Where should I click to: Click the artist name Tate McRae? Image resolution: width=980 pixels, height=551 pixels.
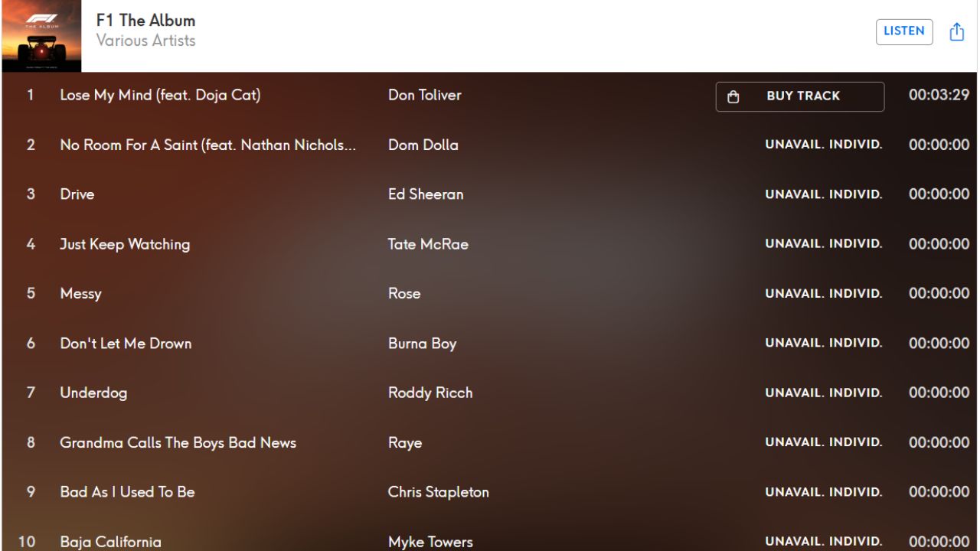428,244
